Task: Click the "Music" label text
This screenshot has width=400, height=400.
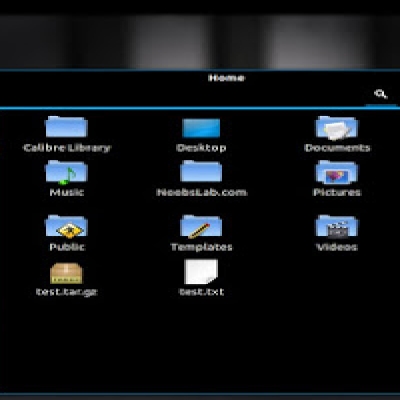Action: pyautogui.click(x=66, y=192)
